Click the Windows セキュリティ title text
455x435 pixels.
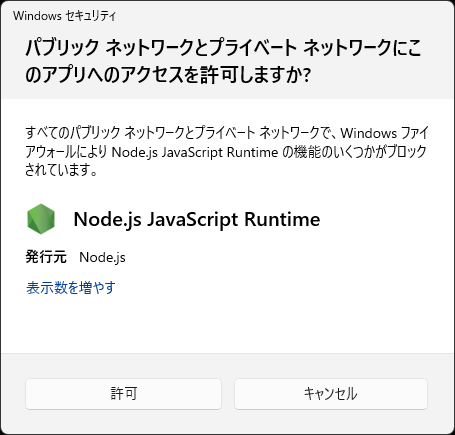pos(64,16)
